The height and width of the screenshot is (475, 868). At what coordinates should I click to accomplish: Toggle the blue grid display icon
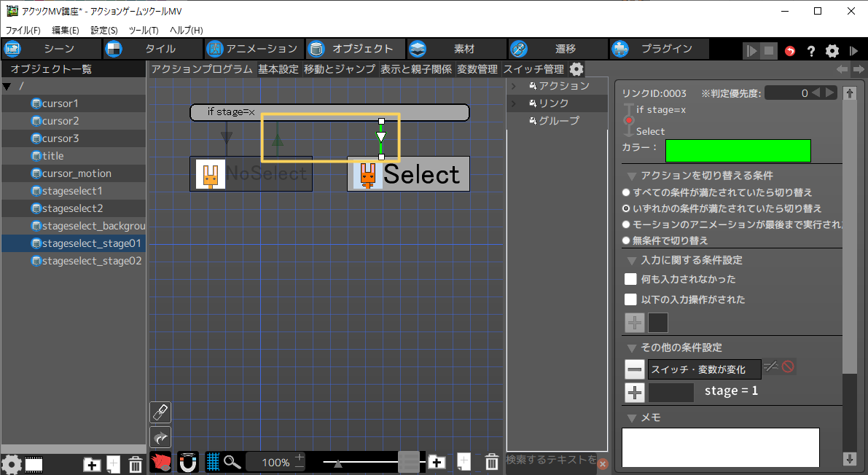213,462
